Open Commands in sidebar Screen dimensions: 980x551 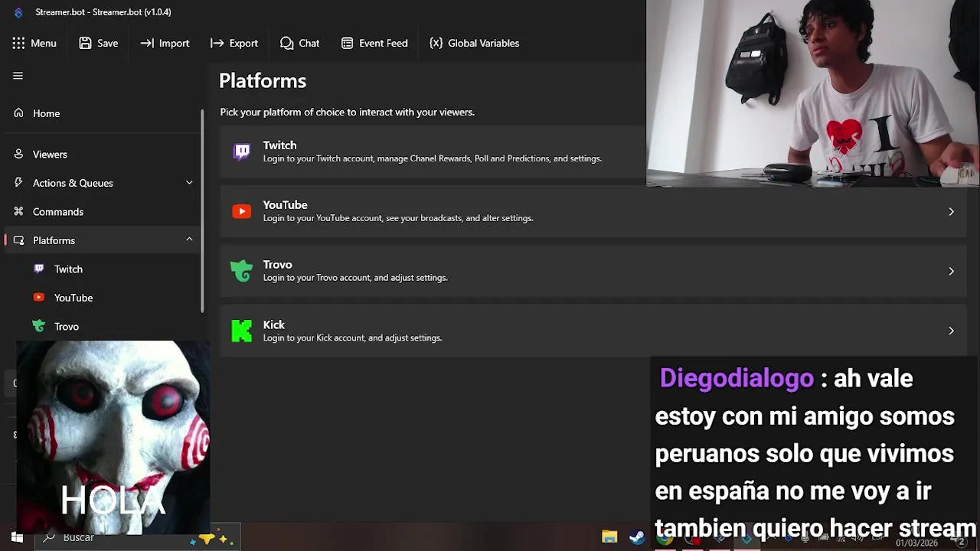click(101, 212)
